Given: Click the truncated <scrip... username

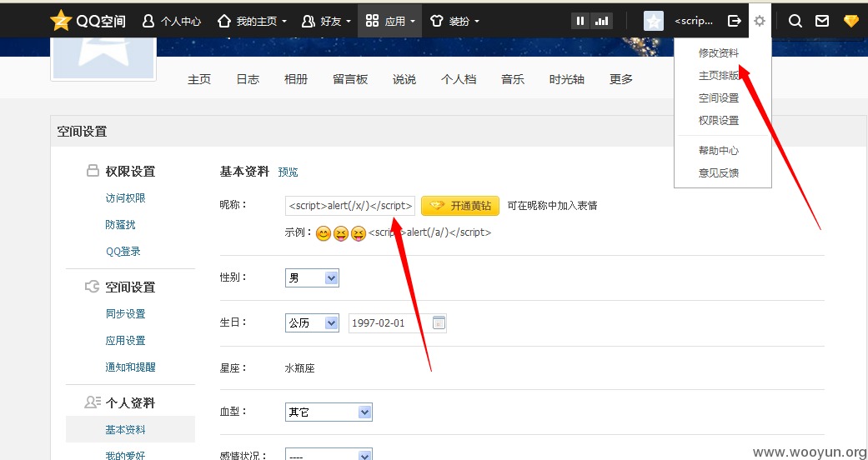Looking at the screenshot, I should tap(694, 21).
